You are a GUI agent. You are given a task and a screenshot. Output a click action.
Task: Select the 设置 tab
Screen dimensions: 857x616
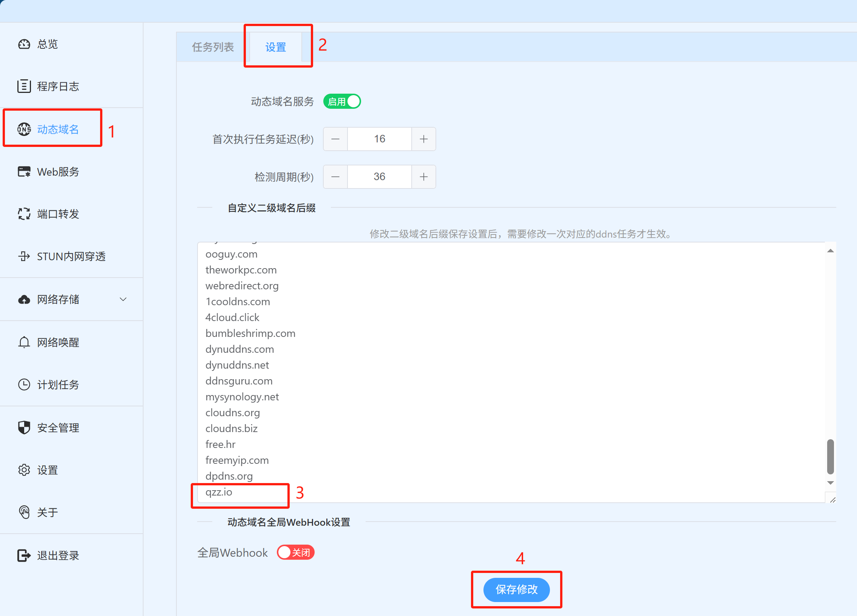[x=275, y=46]
